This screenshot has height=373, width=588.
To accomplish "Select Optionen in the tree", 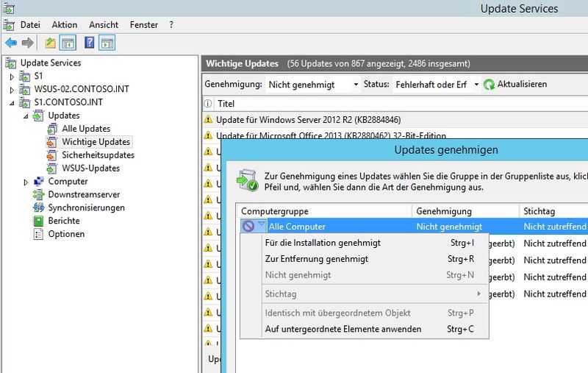I will pyautogui.click(x=66, y=234).
